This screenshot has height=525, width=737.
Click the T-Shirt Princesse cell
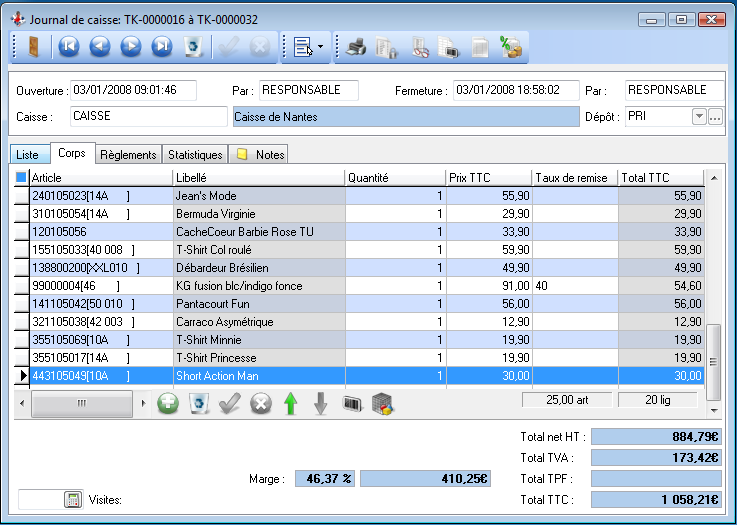coord(259,358)
